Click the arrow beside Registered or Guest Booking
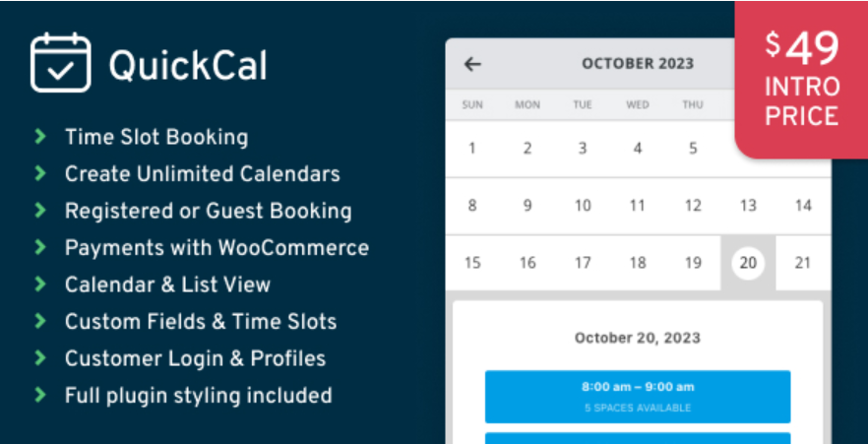Viewport: 868px width, 444px height. click(40, 211)
